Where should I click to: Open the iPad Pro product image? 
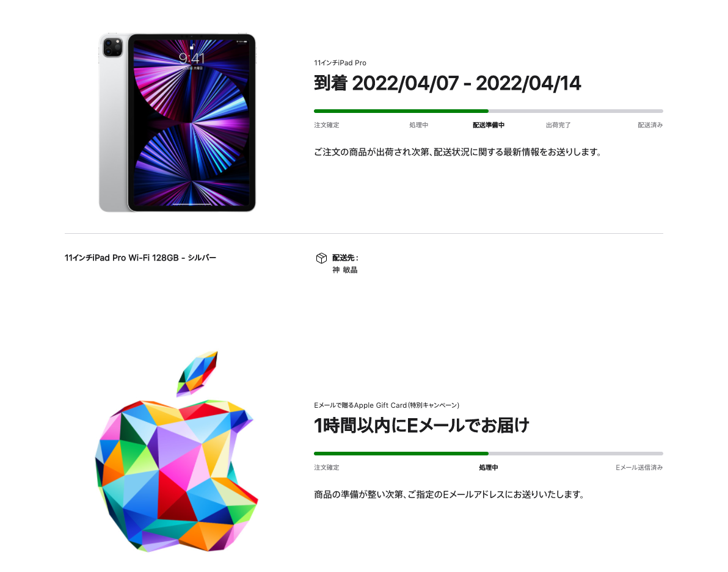click(177, 123)
